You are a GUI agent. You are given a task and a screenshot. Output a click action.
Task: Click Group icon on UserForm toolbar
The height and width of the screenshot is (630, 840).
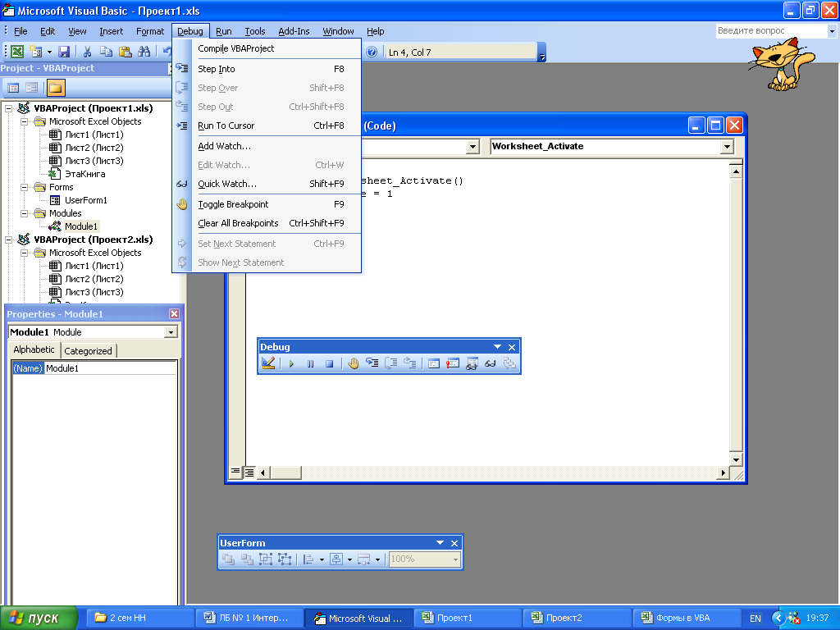click(x=266, y=559)
